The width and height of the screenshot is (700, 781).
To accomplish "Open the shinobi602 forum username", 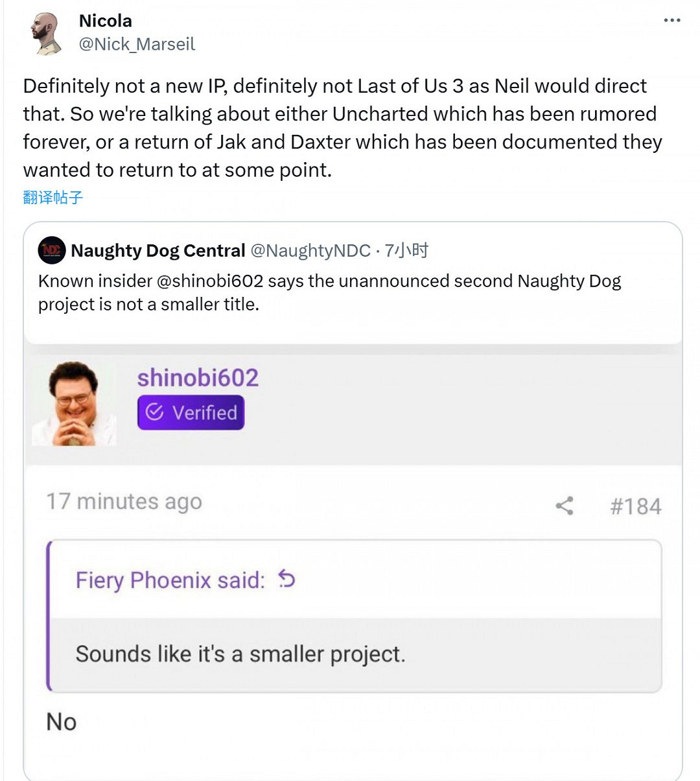I will click(198, 378).
